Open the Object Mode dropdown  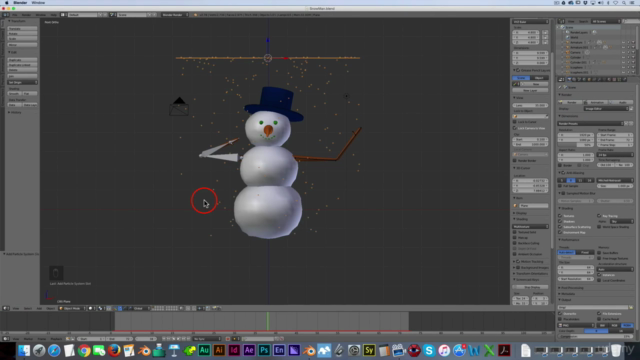pyautogui.click(x=72, y=309)
